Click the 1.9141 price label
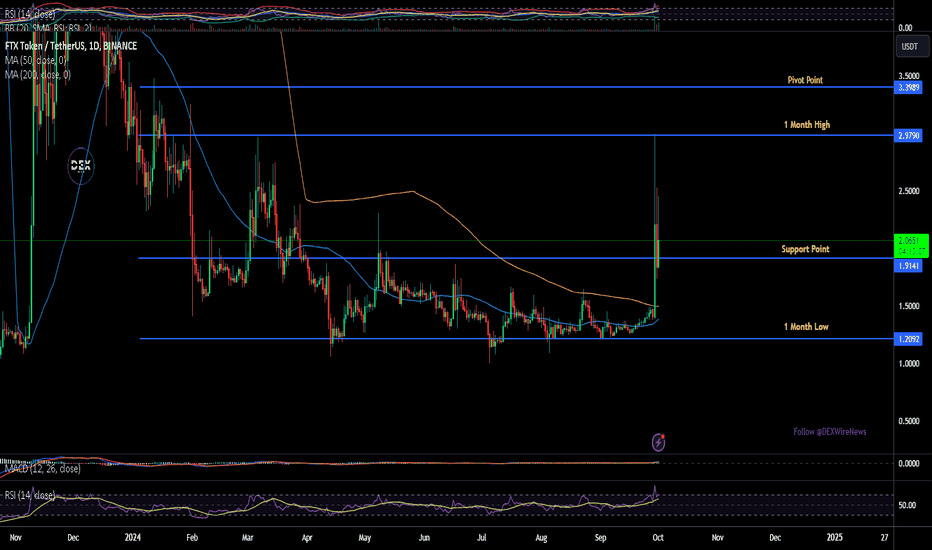 click(x=908, y=266)
